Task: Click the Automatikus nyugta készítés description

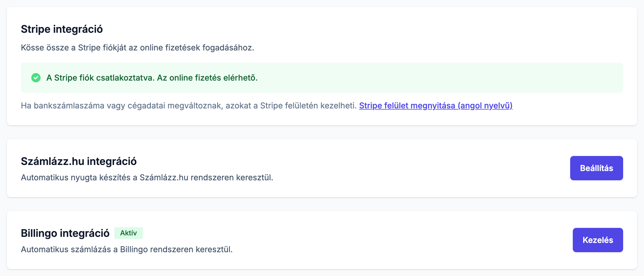Action: (147, 177)
